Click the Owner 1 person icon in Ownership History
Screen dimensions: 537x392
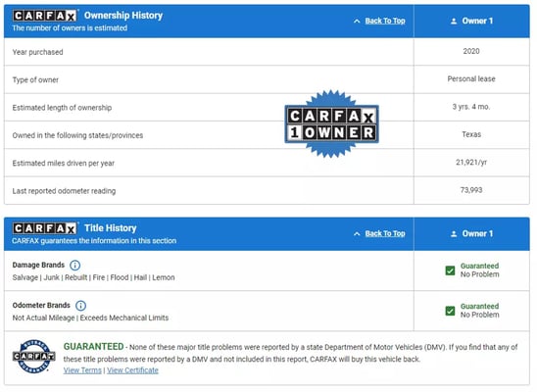[x=454, y=22]
